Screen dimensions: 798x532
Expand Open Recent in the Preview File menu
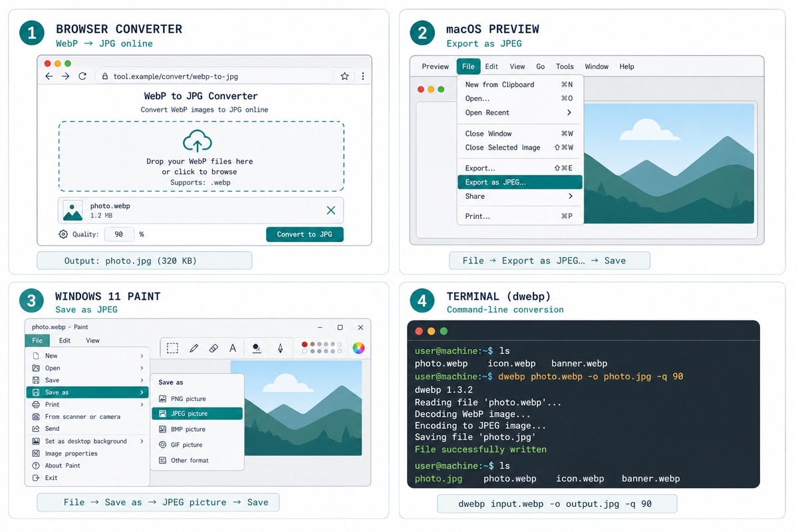pos(569,112)
